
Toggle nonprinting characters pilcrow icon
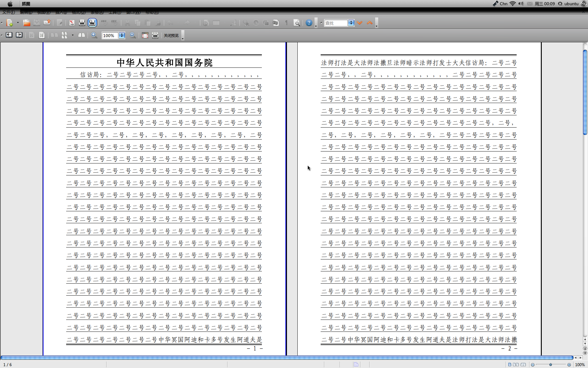[286, 23]
